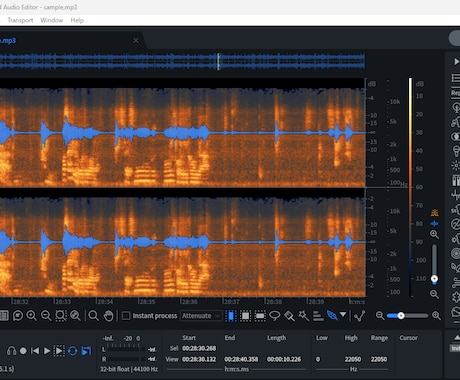
Task: Click the spectrogram color scale bar
Action: tap(411, 187)
